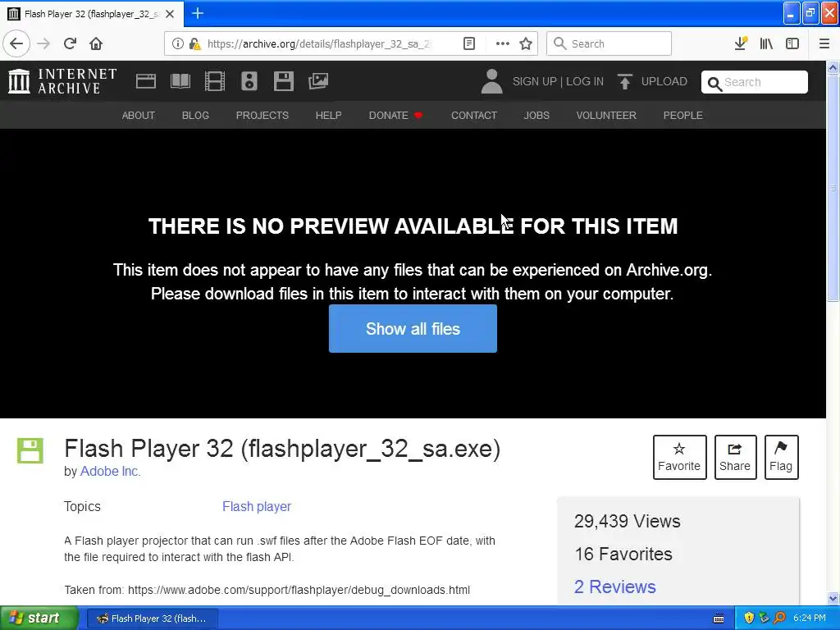The image size is (840, 630).
Task: Click the green software item icon beside title
Action: pos(30,450)
